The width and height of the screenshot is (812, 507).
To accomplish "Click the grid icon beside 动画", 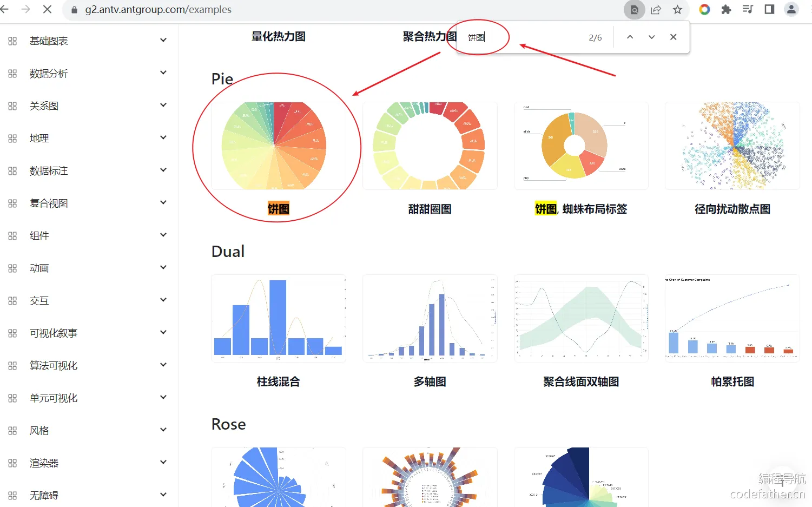I will point(12,268).
